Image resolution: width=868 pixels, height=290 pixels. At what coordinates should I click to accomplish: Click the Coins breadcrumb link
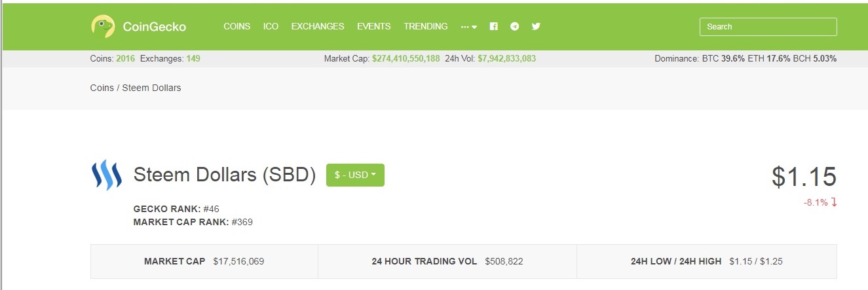coord(102,88)
